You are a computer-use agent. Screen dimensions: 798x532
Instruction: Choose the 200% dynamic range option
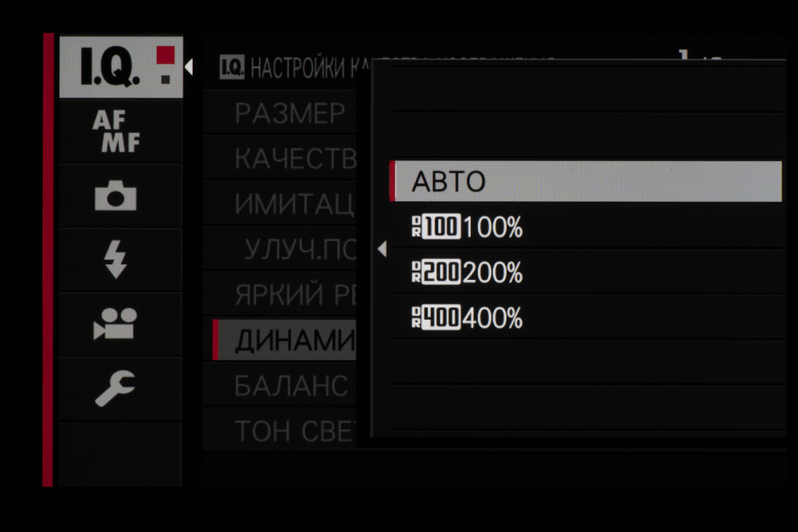(492, 274)
